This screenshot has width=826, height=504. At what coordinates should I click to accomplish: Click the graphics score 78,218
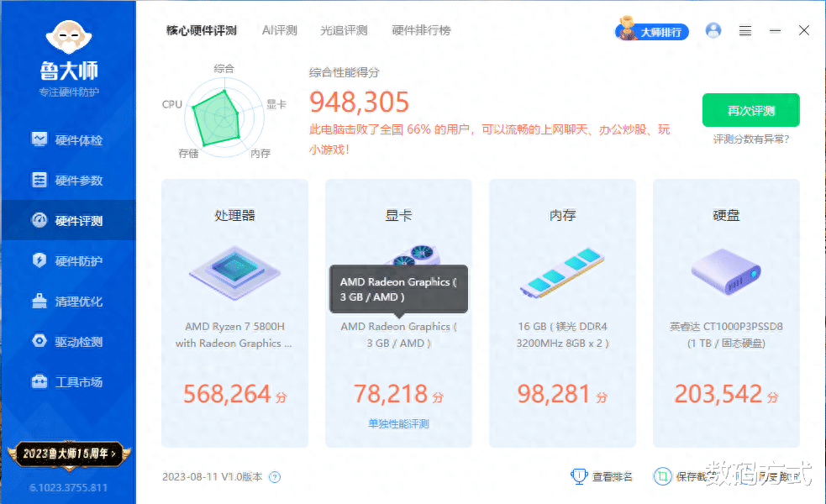pyautogui.click(x=391, y=394)
